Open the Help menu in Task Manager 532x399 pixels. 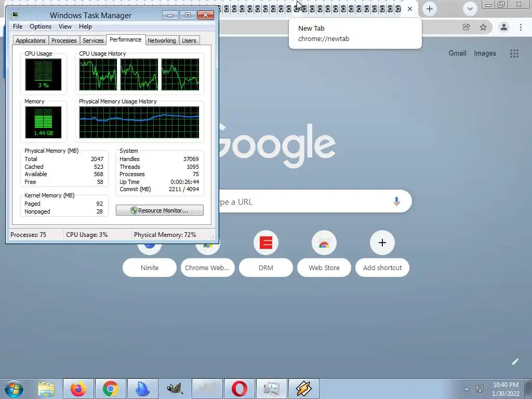click(x=85, y=26)
